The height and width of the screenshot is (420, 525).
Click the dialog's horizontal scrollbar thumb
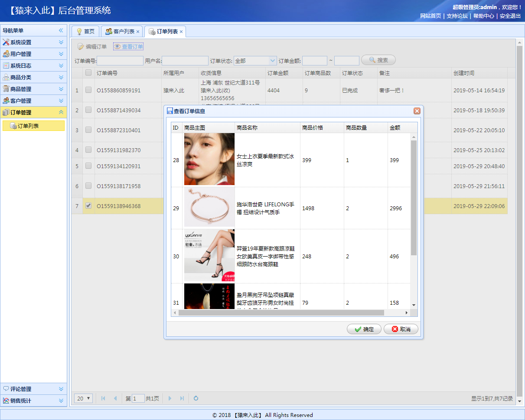click(281, 313)
